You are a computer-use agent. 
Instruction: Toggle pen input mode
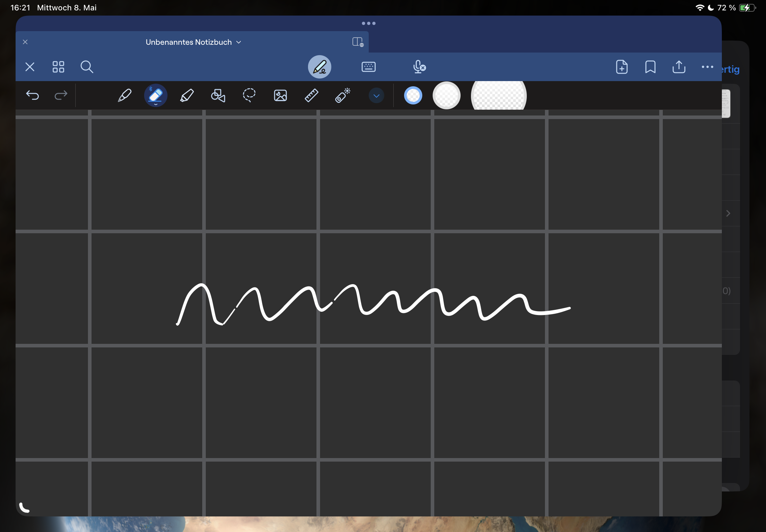[319, 67]
